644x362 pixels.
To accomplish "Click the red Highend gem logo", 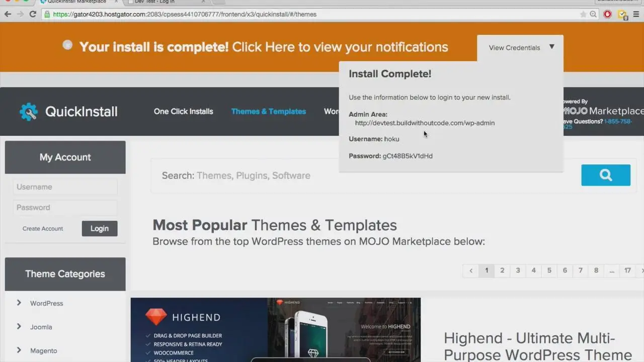I will click(x=155, y=317).
